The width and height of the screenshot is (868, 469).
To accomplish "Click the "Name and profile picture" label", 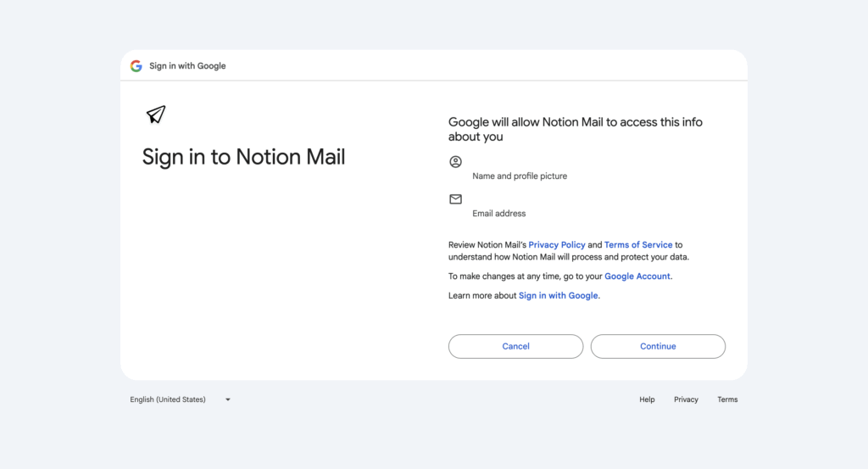I will (x=520, y=176).
